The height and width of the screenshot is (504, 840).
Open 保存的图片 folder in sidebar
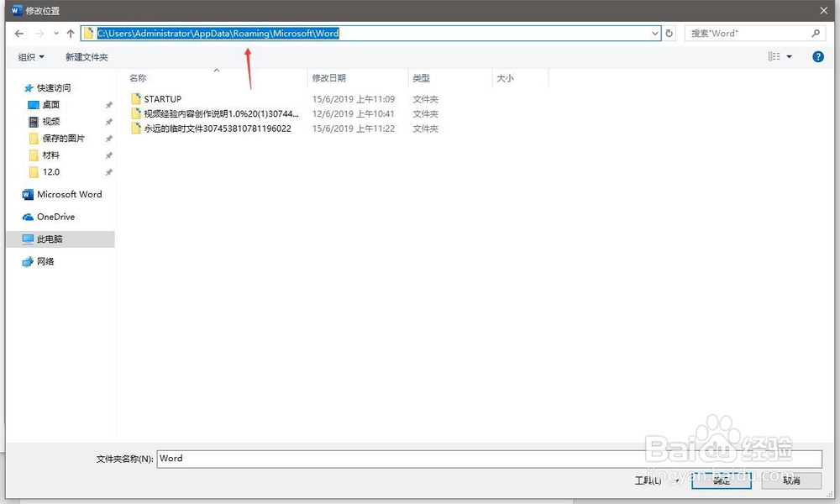(63, 139)
